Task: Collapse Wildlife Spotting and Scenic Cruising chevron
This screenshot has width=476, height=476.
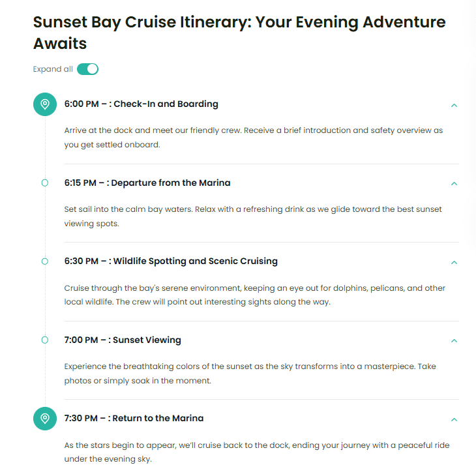Action: (x=454, y=263)
